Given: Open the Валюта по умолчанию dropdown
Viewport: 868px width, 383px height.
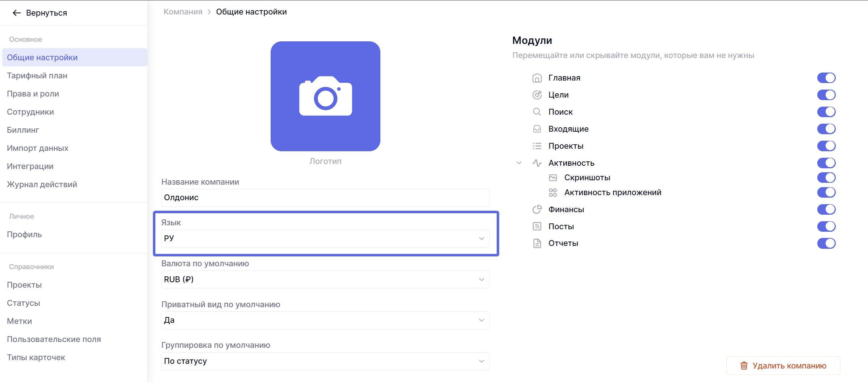Looking at the screenshot, I should [325, 279].
